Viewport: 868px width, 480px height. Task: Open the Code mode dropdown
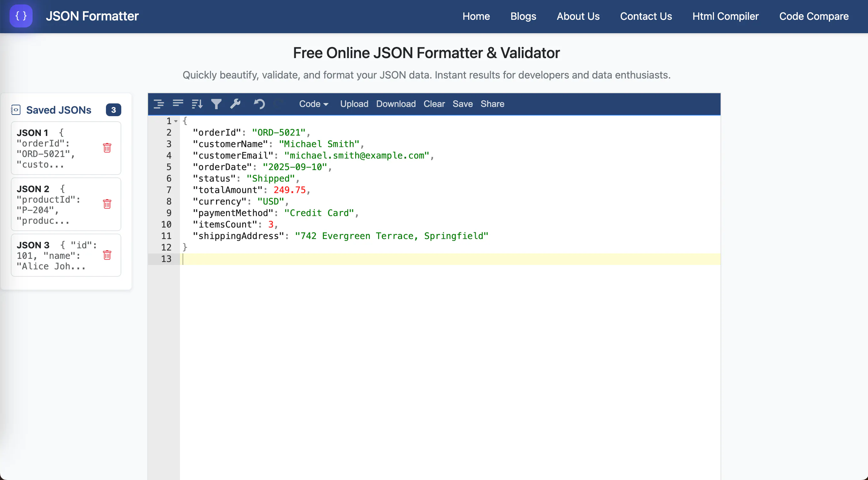(x=313, y=104)
